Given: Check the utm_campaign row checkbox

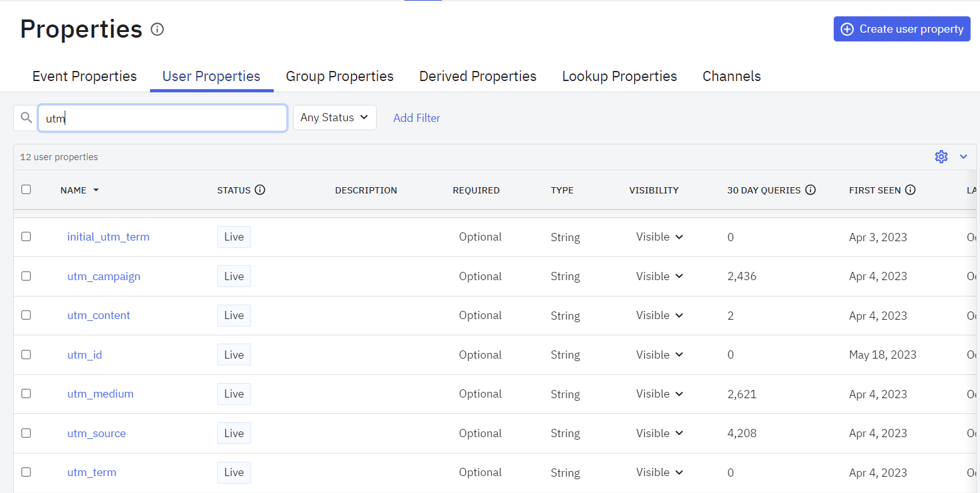Looking at the screenshot, I should pyautogui.click(x=26, y=276).
